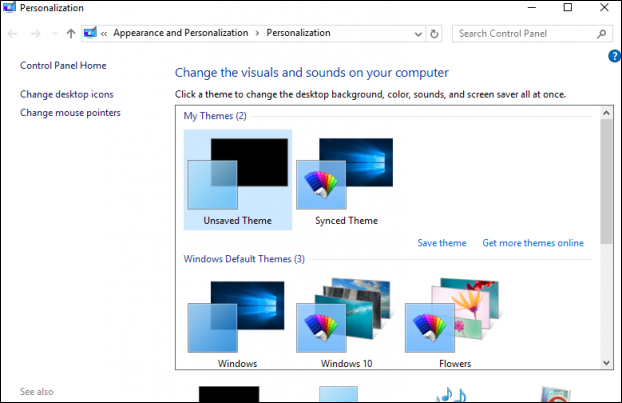Open the recent locations dropdown arrow
The width and height of the screenshot is (622, 403).
tap(54, 34)
